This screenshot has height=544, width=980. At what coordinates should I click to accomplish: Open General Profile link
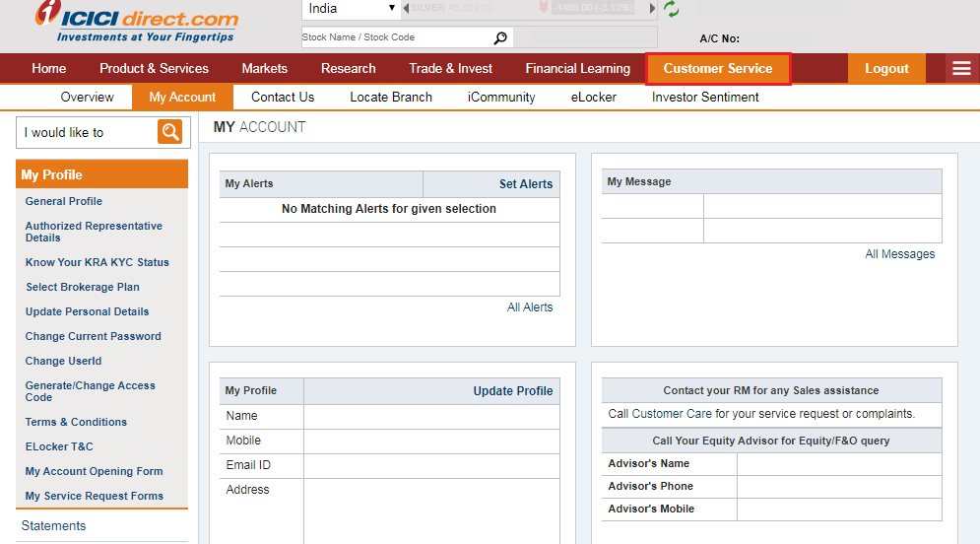pyautogui.click(x=64, y=201)
